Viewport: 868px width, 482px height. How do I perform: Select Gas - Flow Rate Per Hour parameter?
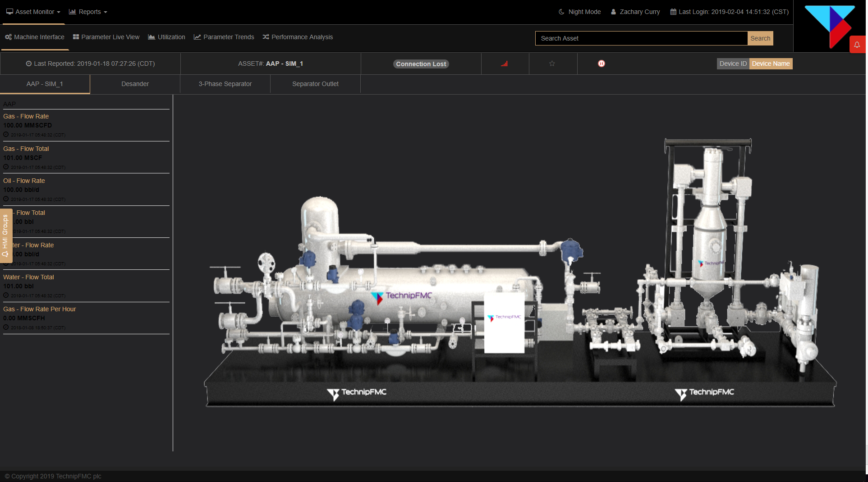[40, 309]
